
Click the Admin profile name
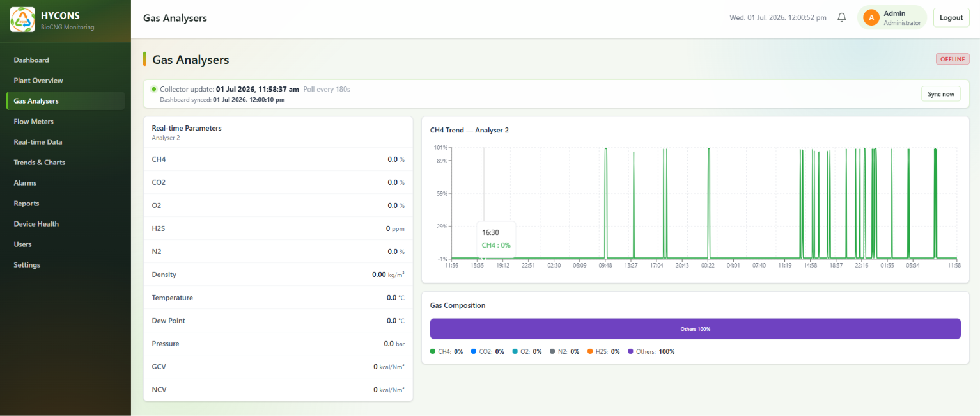click(894, 13)
